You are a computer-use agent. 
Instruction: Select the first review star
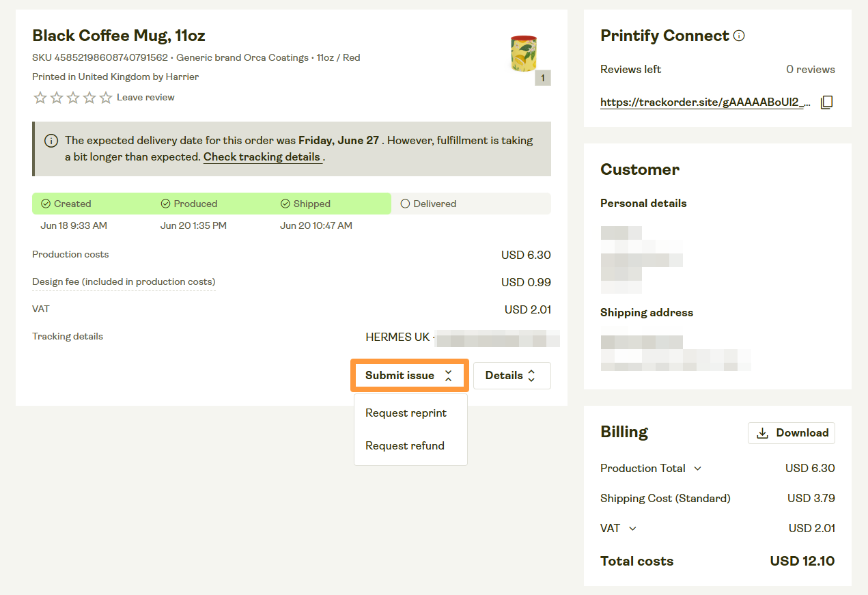coord(40,98)
